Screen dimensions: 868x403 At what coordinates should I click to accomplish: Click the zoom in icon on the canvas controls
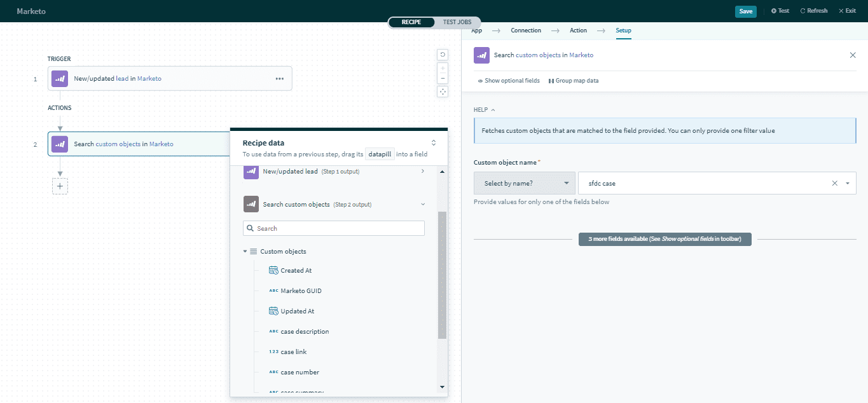443,67
